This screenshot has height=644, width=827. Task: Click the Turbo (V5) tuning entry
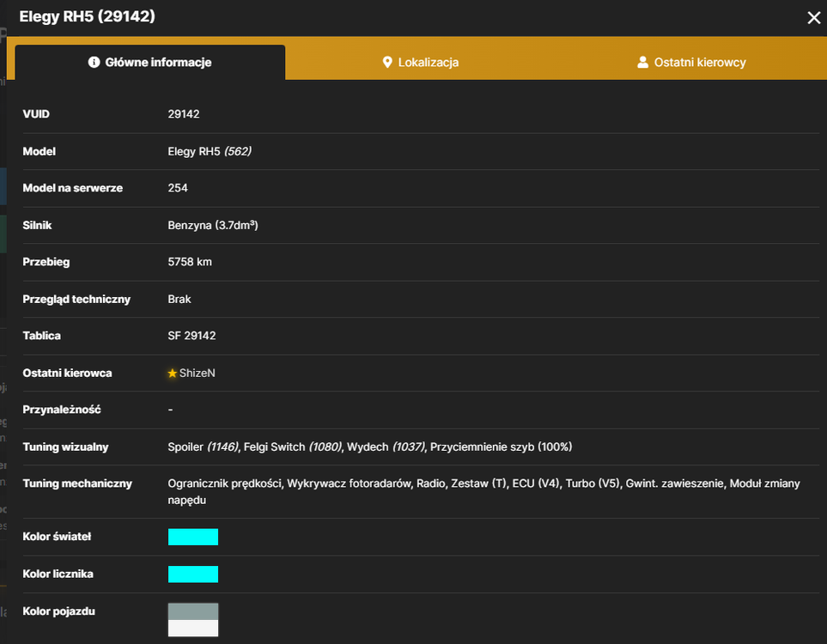593,483
